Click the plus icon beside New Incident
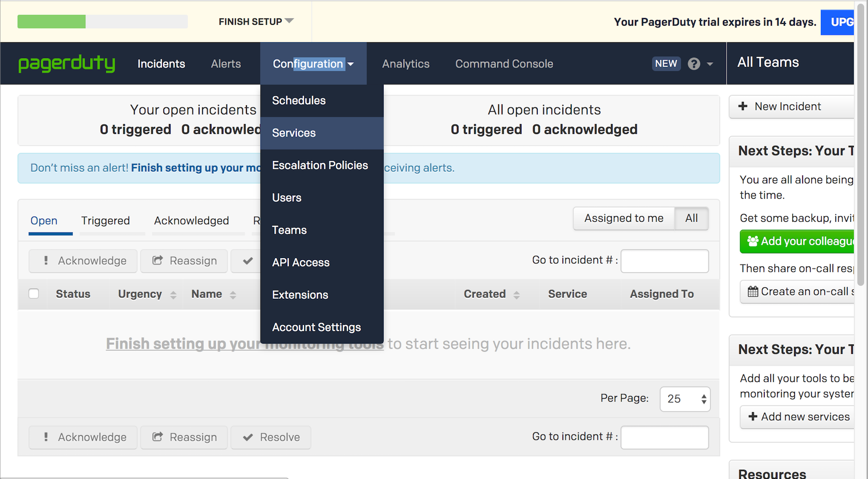The image size is (868, 479). 743,106
